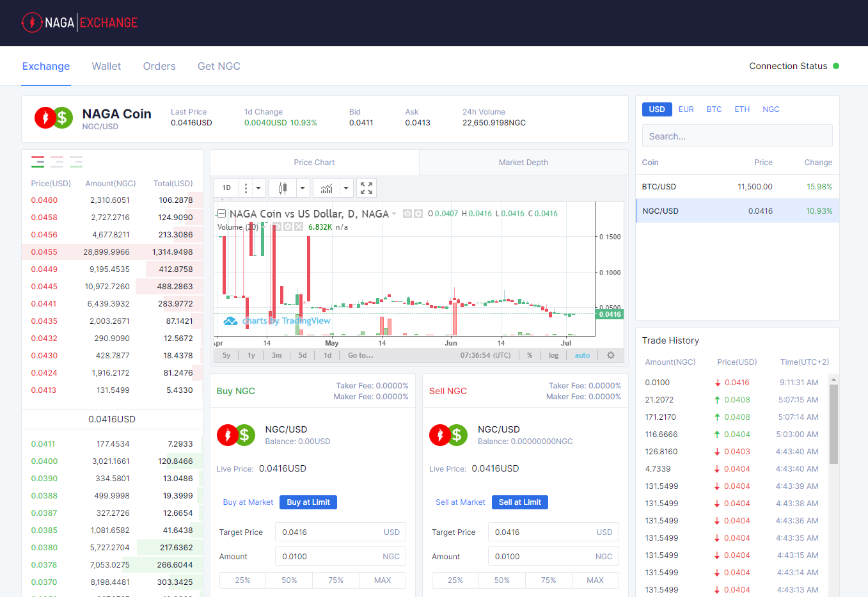Open the Orders tab

159,66
